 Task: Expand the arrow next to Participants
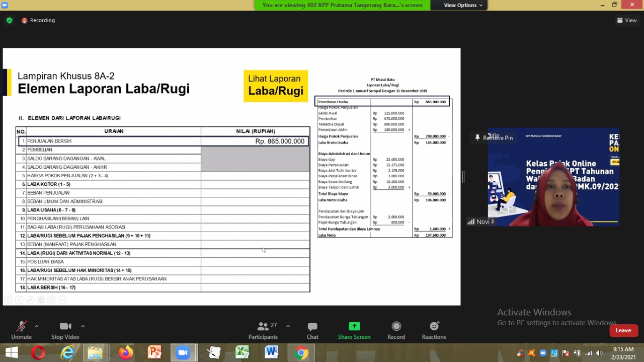click(288, 326)
